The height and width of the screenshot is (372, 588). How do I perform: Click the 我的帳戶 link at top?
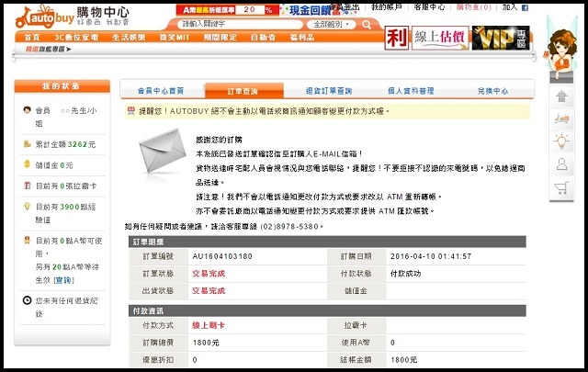pyautogui.click(x=386, y=7)
